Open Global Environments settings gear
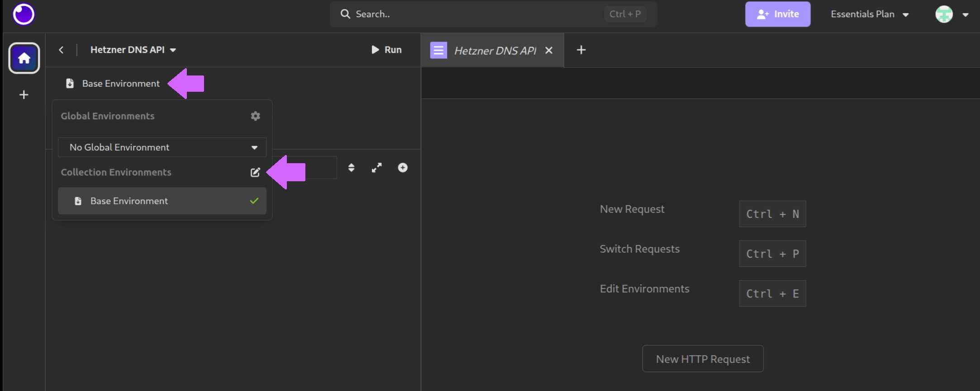 point(255,116)
